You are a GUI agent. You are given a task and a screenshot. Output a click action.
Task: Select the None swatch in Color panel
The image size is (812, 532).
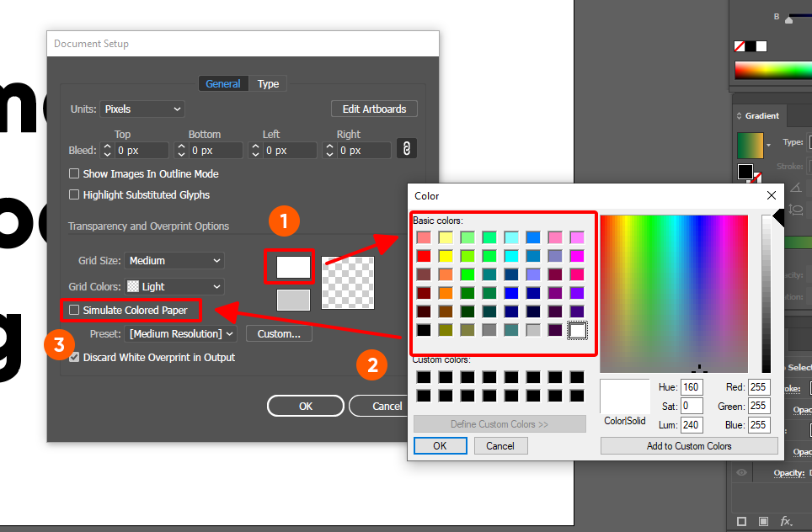[740, 46]
